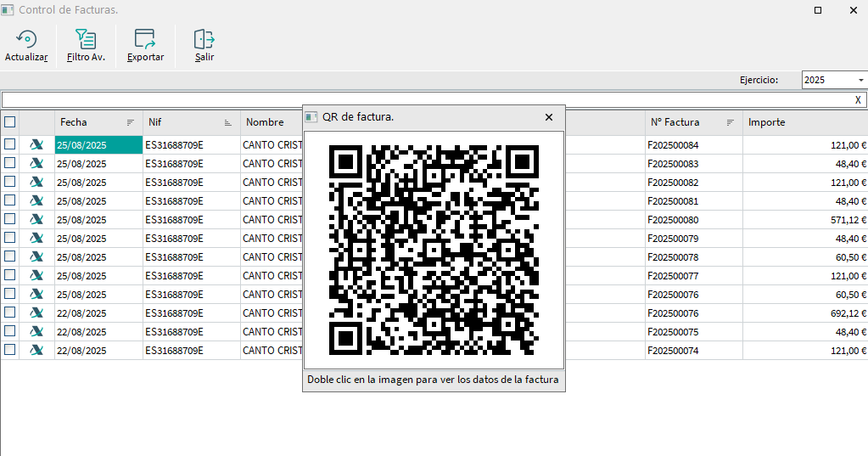868x456 pixels.
Task: Open the Fecha column filter menu
Action: tap(131, 122)
